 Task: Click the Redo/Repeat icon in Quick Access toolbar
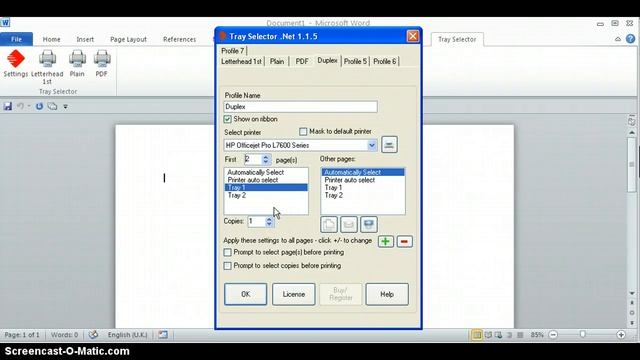[39, 107]
